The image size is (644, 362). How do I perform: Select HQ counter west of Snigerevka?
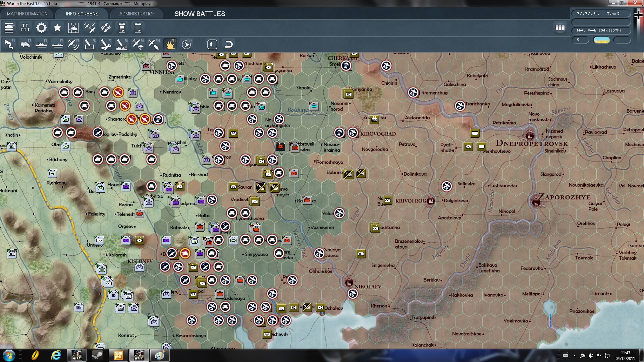point(361,254)
